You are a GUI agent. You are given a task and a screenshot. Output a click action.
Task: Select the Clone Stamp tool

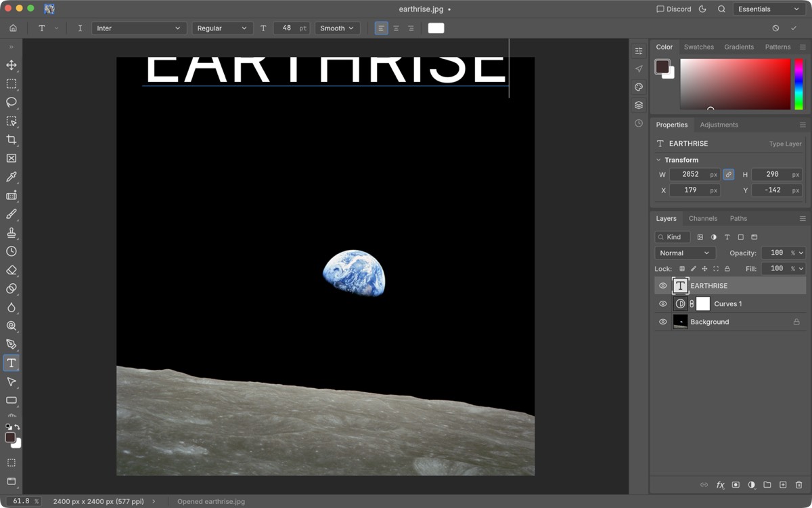[12, 232]
